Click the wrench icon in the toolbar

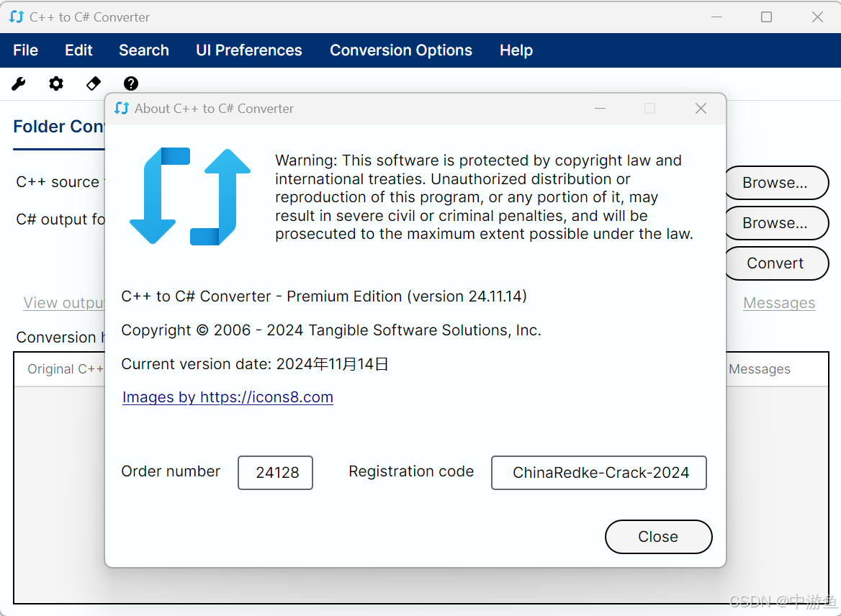click(19, 83)
